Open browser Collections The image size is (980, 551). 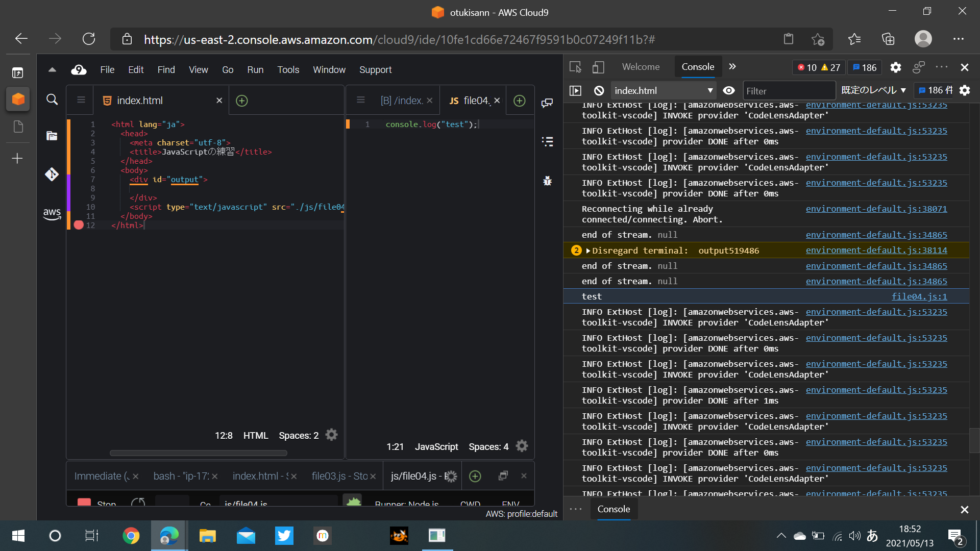[888, 39]
